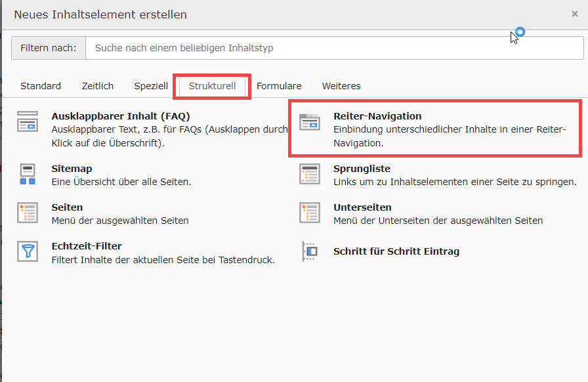
Task: Select the Echtzeit-Filter title text
Action: [87, 246]
